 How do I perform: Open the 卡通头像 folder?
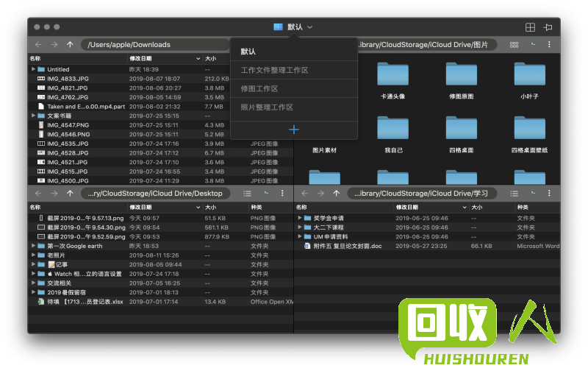[392, 79]
